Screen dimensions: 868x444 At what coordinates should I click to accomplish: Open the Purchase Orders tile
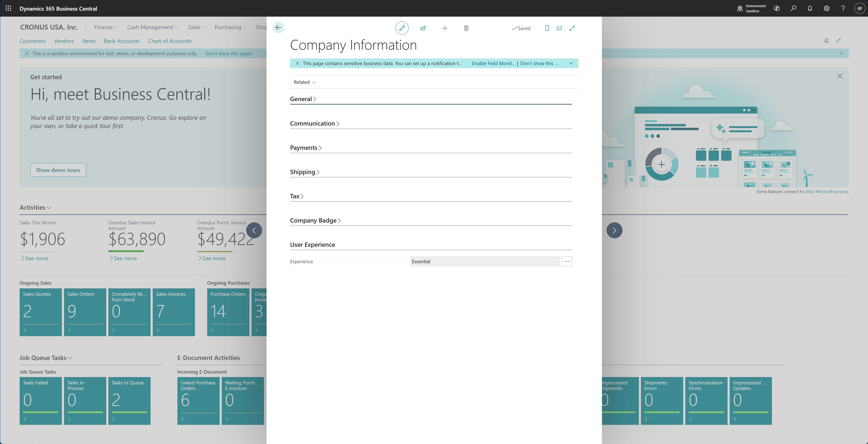(x=228, y=312)
